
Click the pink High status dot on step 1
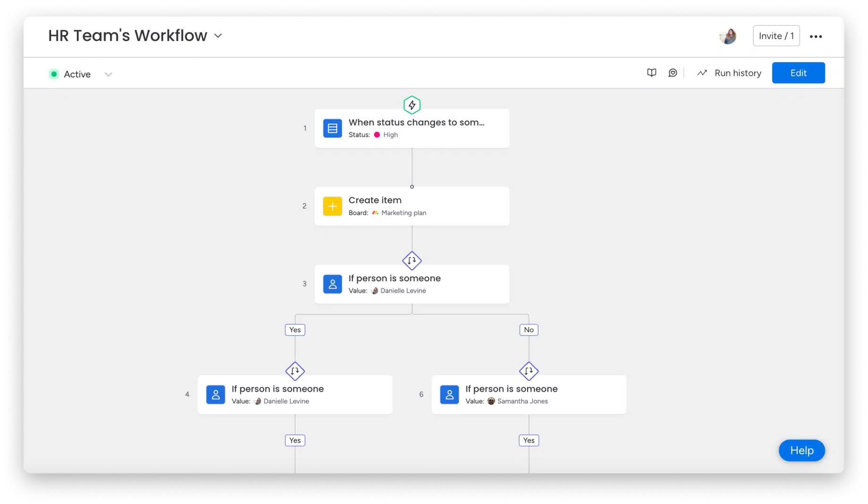pos(377,134)
